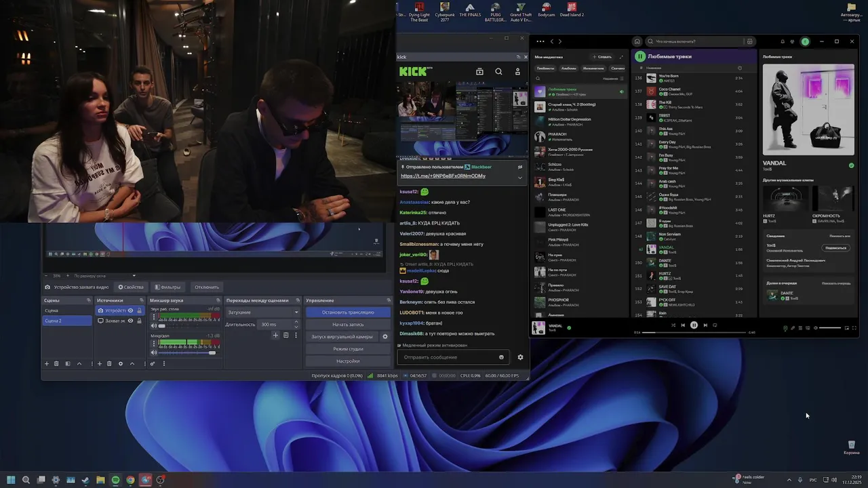Select the track Coco Chanel in the list

coord(694,91)
